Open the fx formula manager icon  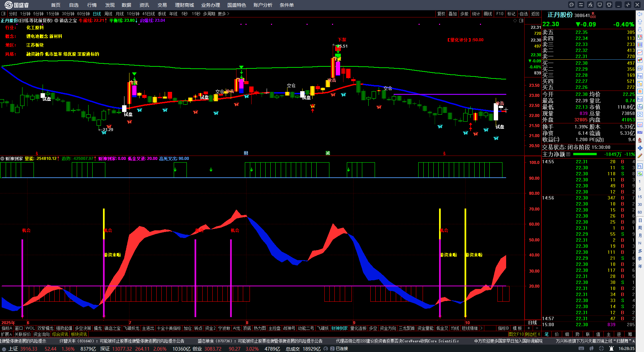(590, 5)
